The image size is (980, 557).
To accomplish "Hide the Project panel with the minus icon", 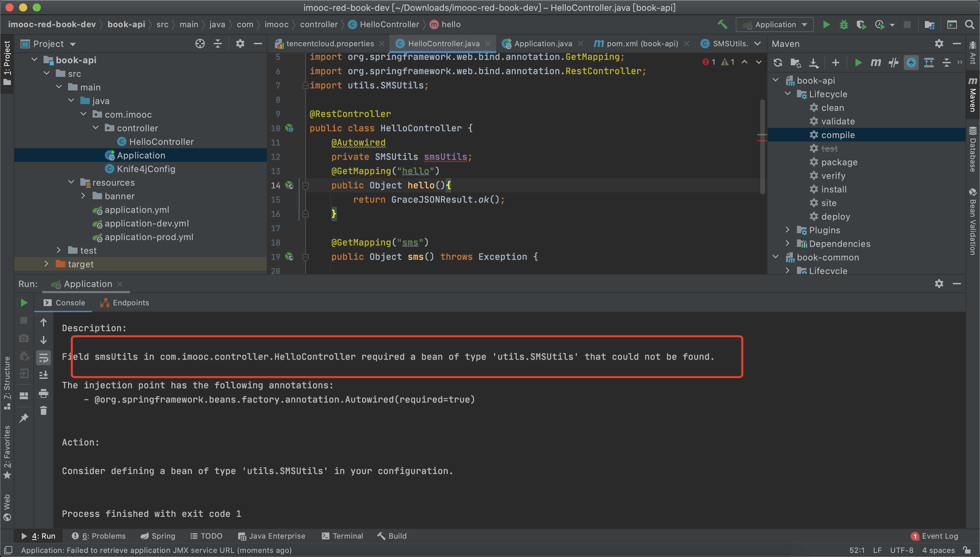I will click(x=258, y=44).
